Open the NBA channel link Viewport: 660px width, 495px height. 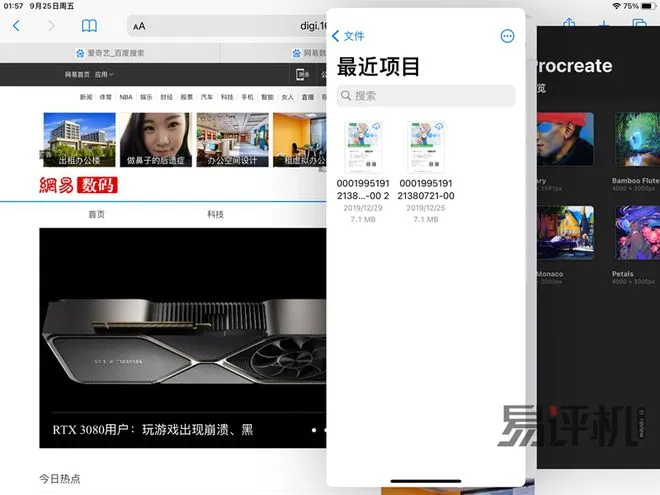coord(126,97)
